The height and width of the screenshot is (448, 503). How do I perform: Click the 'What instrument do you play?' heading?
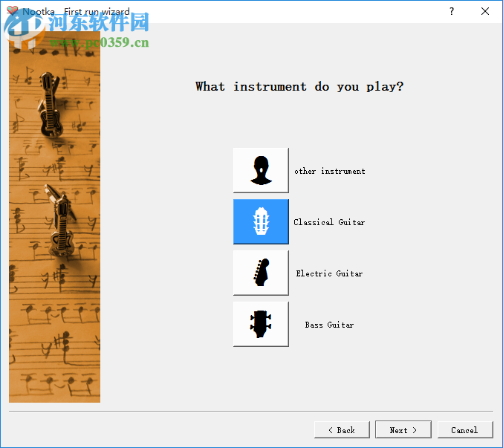299,87
